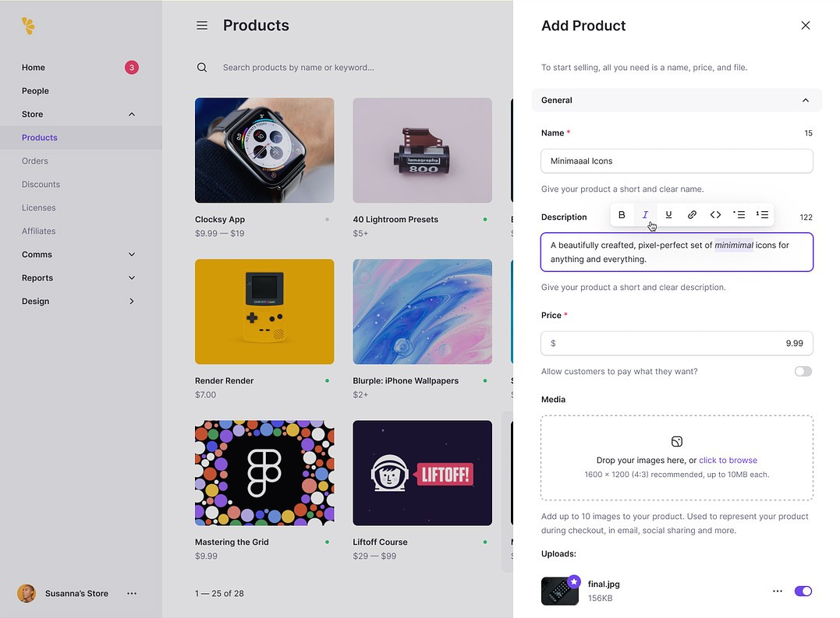The height and width of the screenshot is (618, 840).
Task: Toggle off the final.jpg upload switch
Action: 803,592
